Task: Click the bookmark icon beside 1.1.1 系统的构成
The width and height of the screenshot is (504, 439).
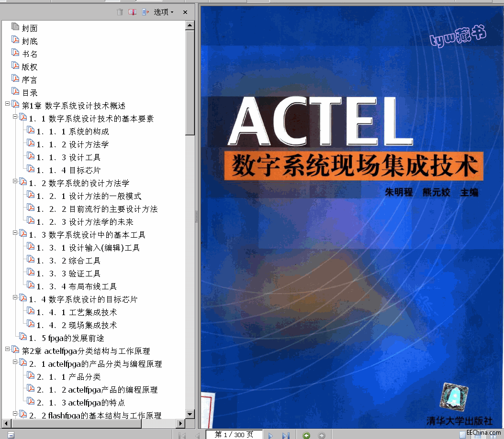Action: coord(31,130)
